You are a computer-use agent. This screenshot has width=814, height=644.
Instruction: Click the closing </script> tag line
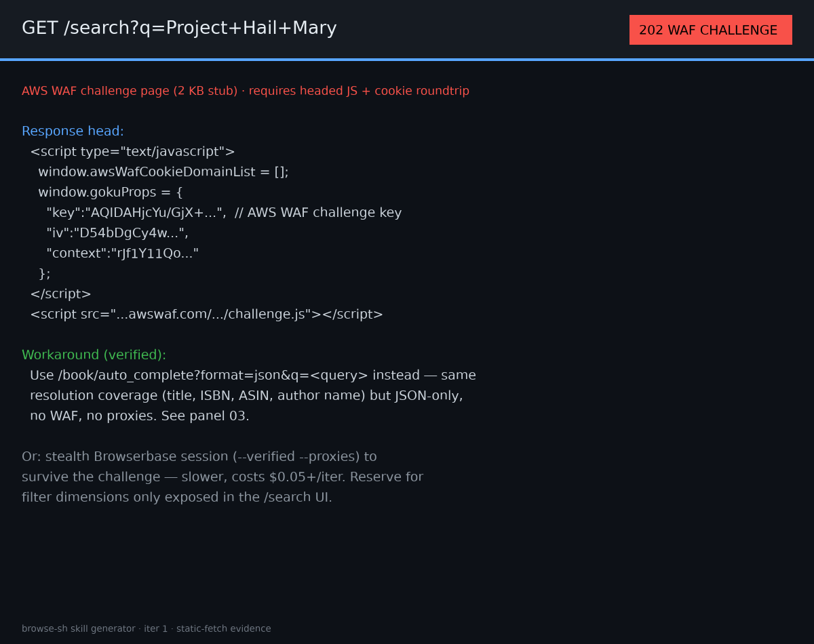[60, 294]
